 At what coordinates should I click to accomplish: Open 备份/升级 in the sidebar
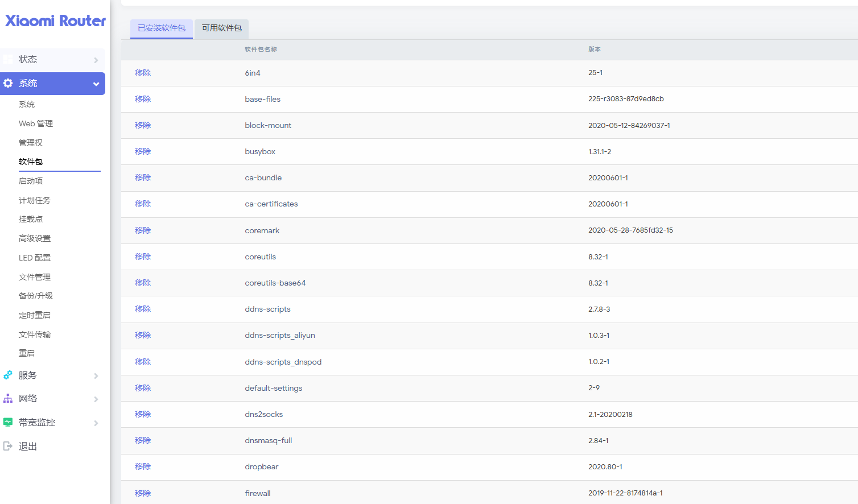pyautogui.click(x=36, y=296)
